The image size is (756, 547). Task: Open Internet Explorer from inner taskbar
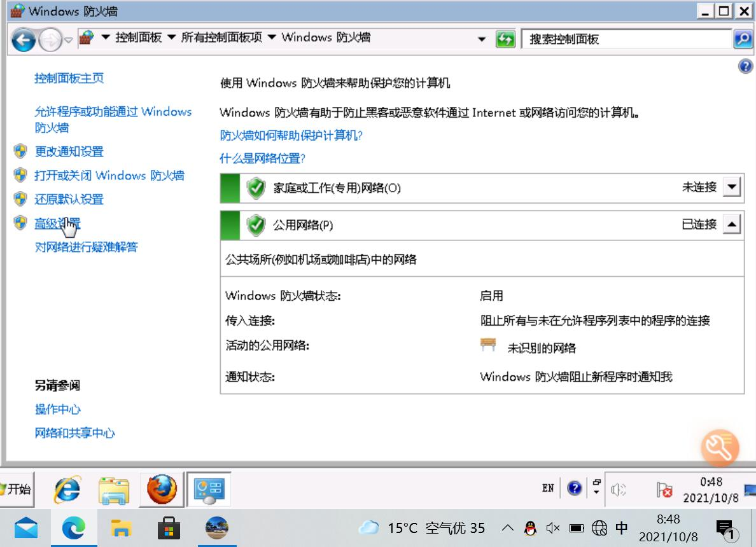tap(67, 490)
